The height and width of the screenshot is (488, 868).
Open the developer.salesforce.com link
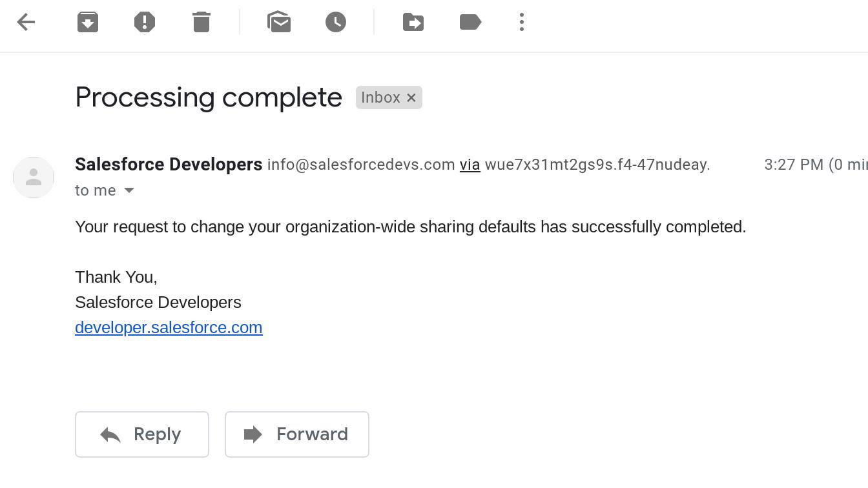pyautogui.click(x=169, y=327)
